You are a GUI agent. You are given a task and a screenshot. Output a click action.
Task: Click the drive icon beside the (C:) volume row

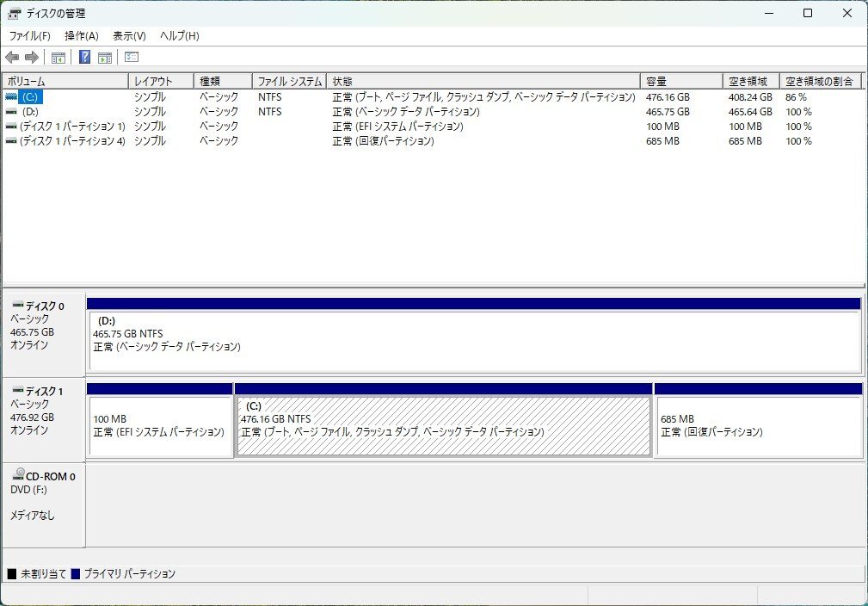[x=11, y=97]
